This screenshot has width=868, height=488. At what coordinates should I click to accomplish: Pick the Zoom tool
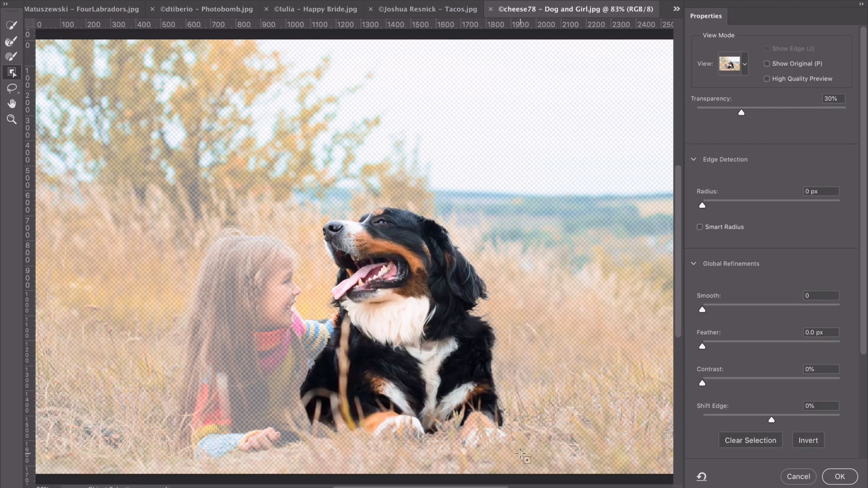12,119
